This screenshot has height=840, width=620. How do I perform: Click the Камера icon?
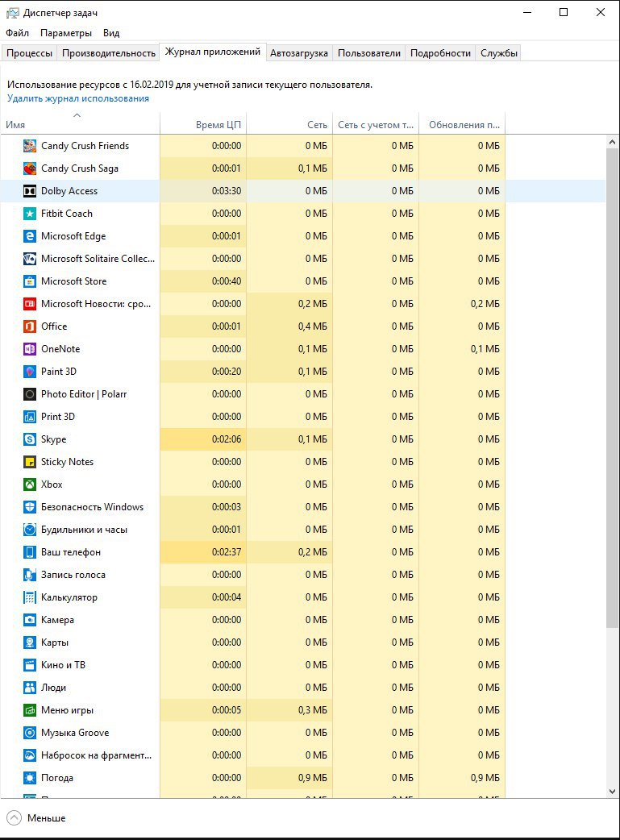point(30,620)
